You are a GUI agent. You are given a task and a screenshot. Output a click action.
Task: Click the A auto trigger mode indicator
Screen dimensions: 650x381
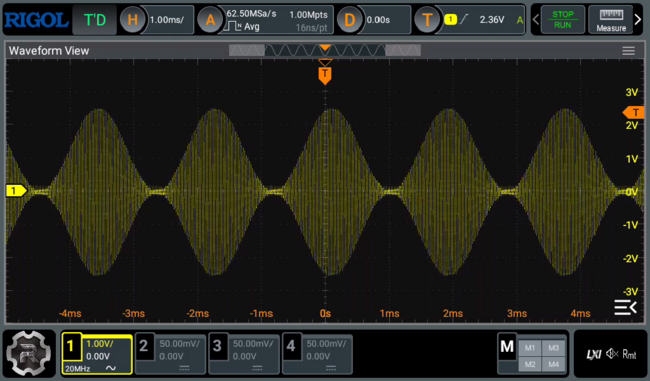click(x=519, y=20)
